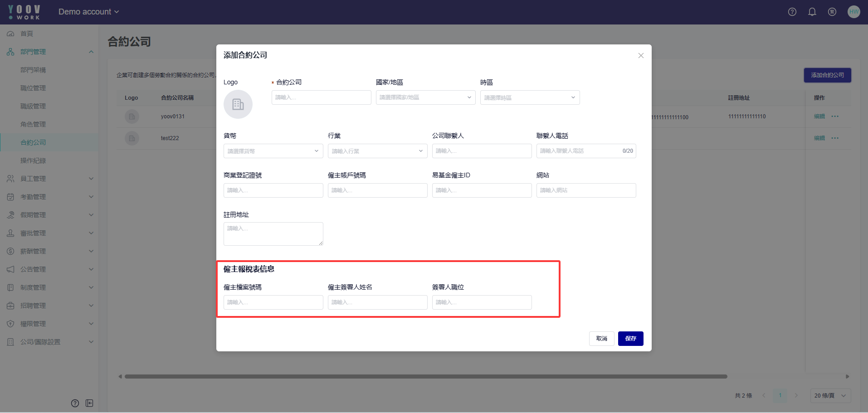The image size is (868, 413).
Task: Open the 時區 dropdown
Action: click(529, 97)
